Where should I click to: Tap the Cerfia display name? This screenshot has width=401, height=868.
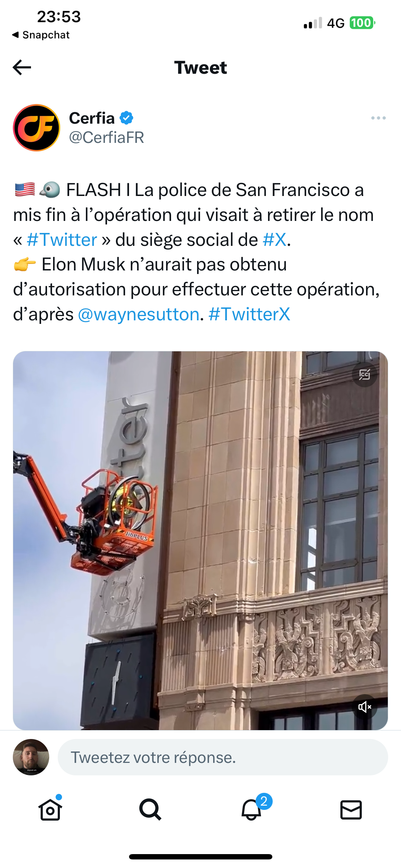[x=92, y=118]
